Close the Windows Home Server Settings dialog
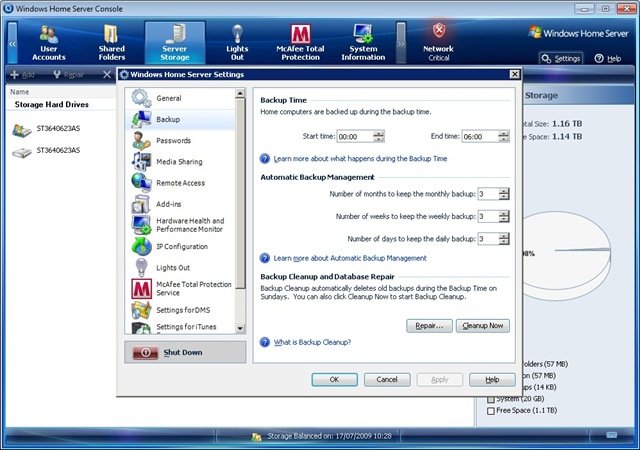 click(515, 74)
